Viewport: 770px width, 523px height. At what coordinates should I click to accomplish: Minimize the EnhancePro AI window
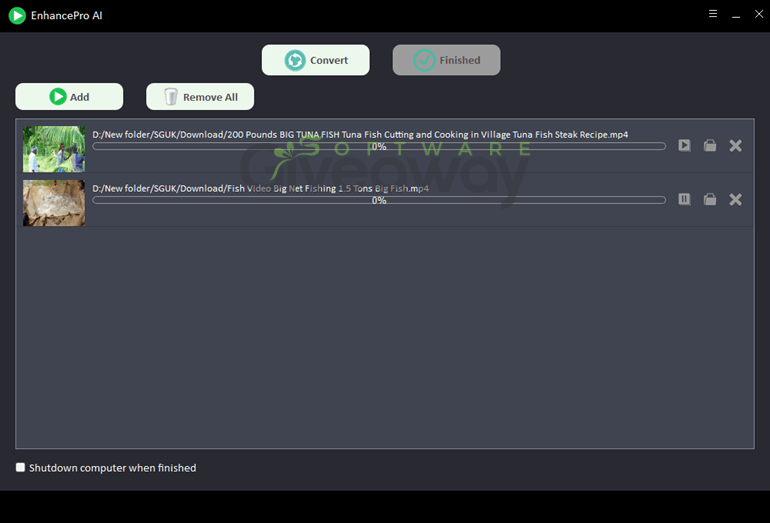point(736,15)
